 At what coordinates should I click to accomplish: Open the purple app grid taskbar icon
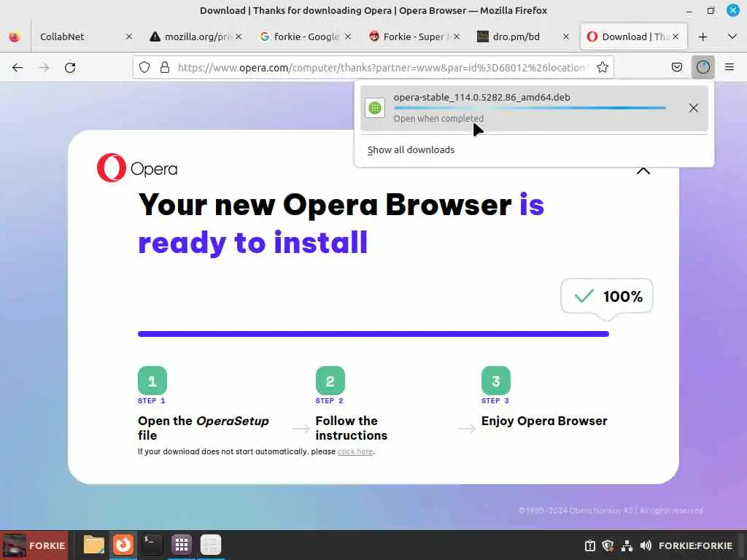pyautogui.click(x=182, y=545)
